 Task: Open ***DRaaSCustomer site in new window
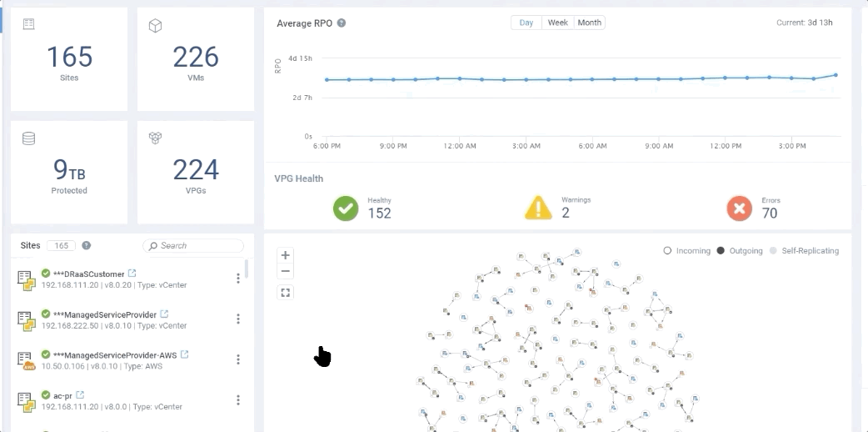tap(132, 274)
